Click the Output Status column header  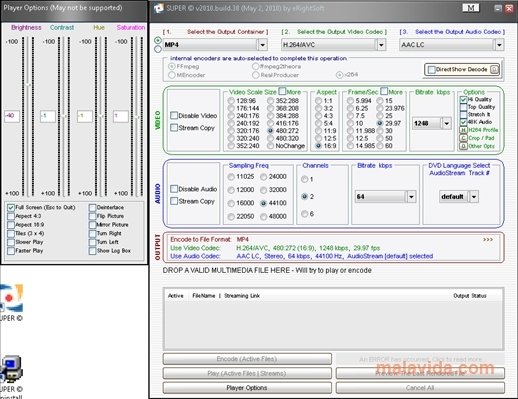coord(470,296)
